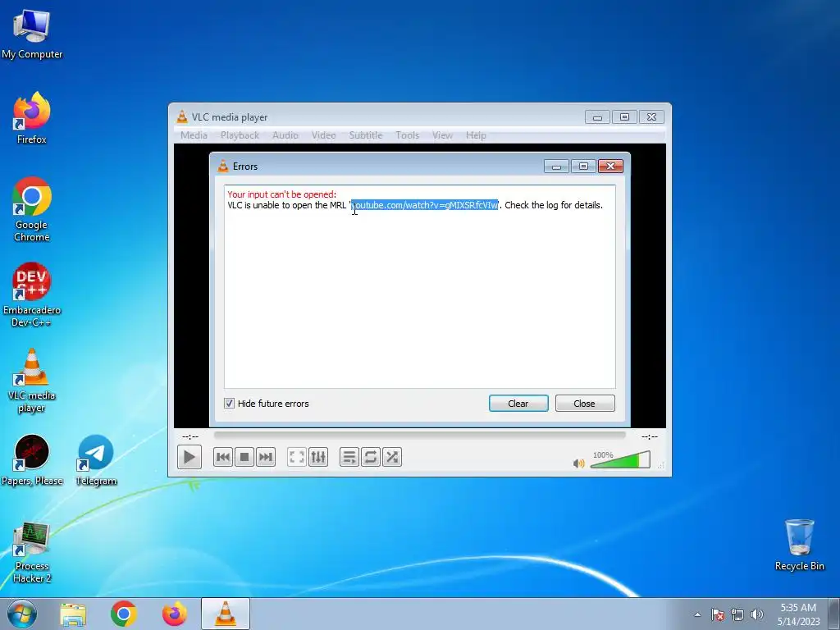Click the VLC cone icon in Errors title

(223, 166)
